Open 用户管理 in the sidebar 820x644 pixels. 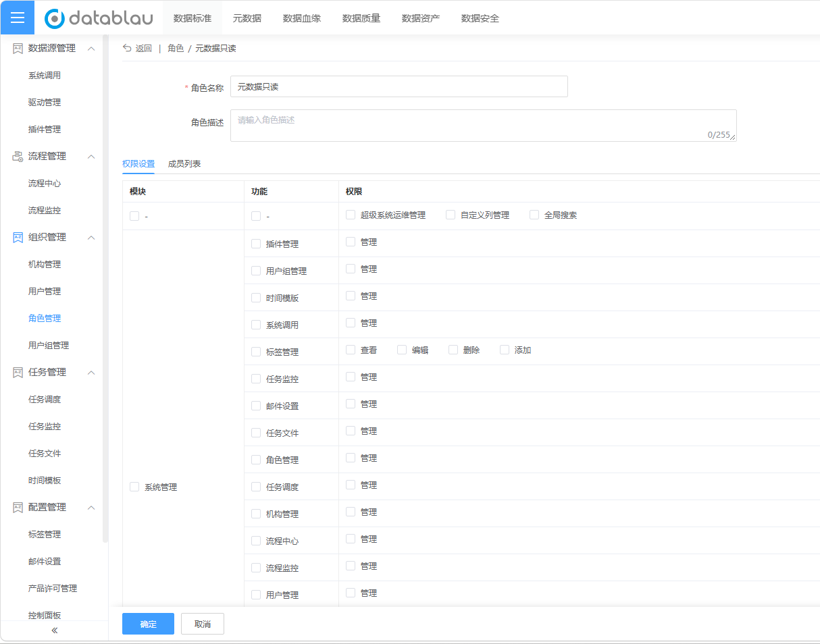45,291
